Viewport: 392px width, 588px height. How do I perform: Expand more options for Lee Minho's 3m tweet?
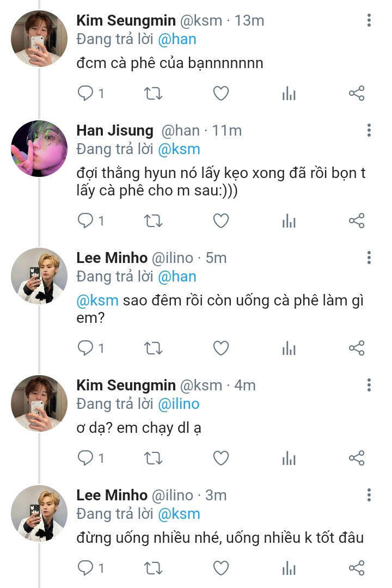point(369,495)
